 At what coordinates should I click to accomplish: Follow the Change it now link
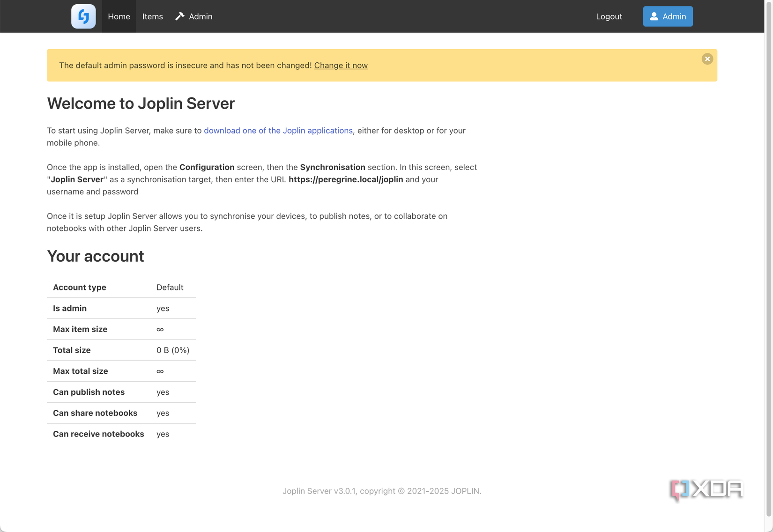pyautogui.click(x=341, y=65)
